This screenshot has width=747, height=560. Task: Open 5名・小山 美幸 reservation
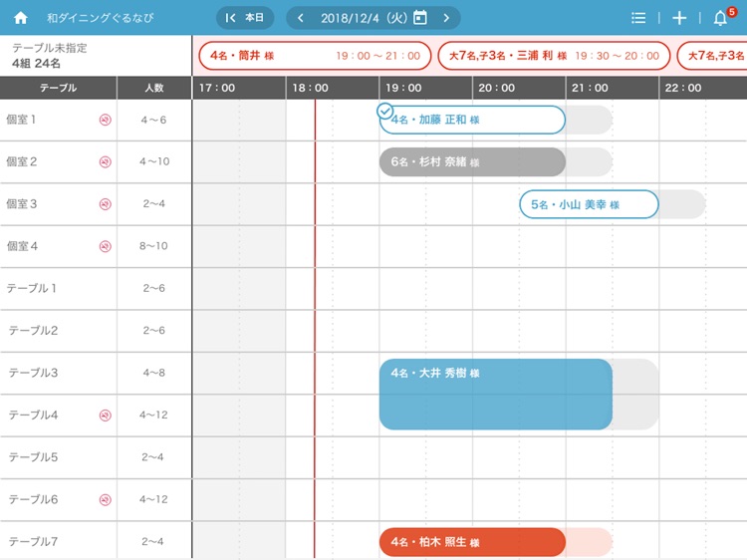[x=589, y=204]
